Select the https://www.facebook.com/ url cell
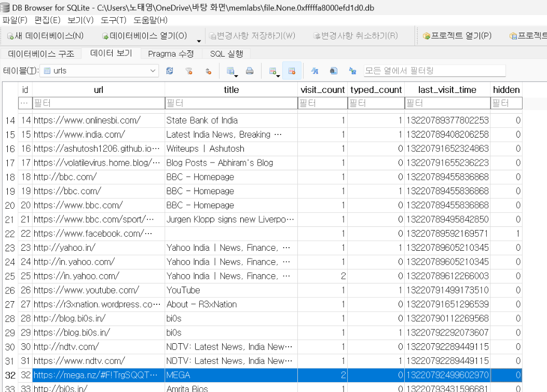This screenshot has width=547, height=392. 99,234
